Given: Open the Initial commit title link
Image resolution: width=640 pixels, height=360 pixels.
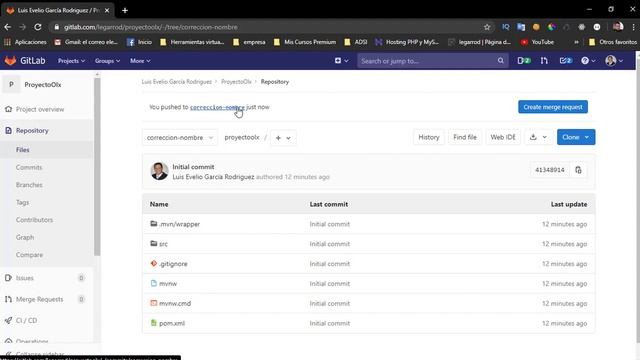Looking at the screenshot, I should point(193,167).
